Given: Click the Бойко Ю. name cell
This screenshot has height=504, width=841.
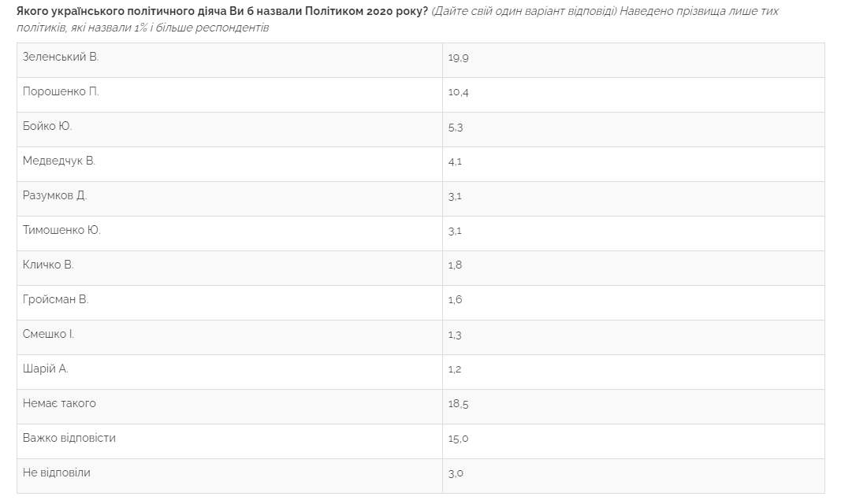Looking at the screenshot, I should (x=47, y=127).
